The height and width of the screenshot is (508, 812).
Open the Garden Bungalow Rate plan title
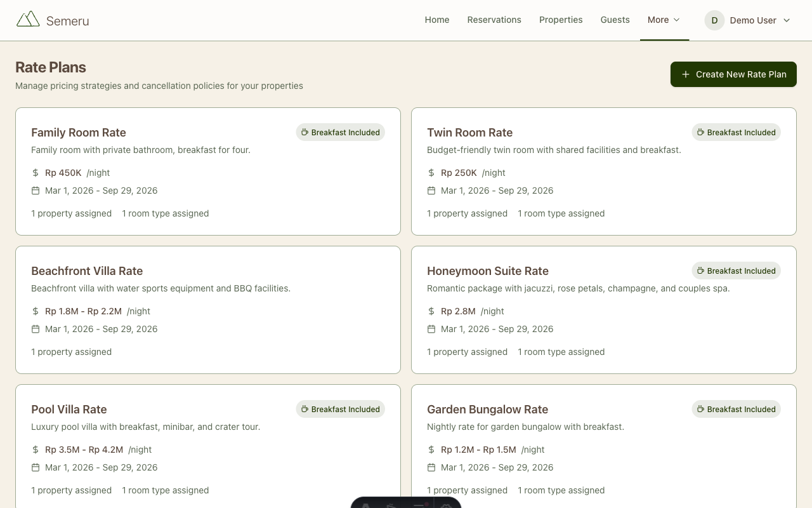click(x=487, y=410)
